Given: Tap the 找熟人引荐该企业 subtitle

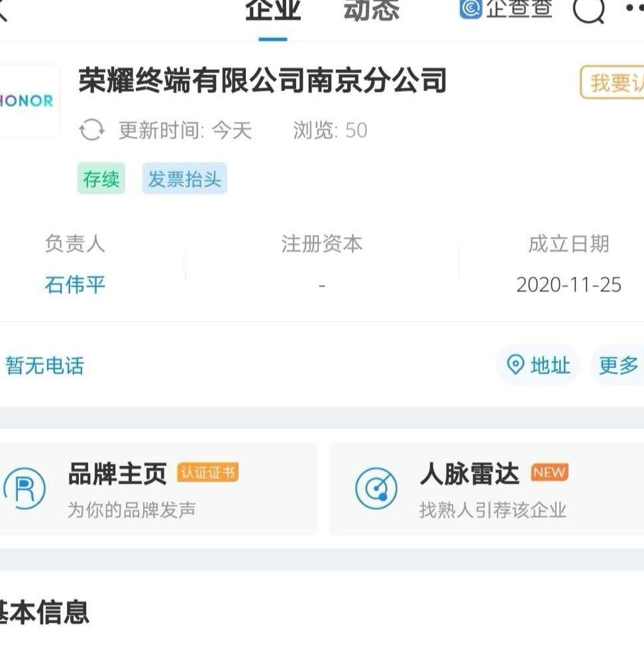Looking at the screenshot, I should pyautogui.click(x=493, y=510).
